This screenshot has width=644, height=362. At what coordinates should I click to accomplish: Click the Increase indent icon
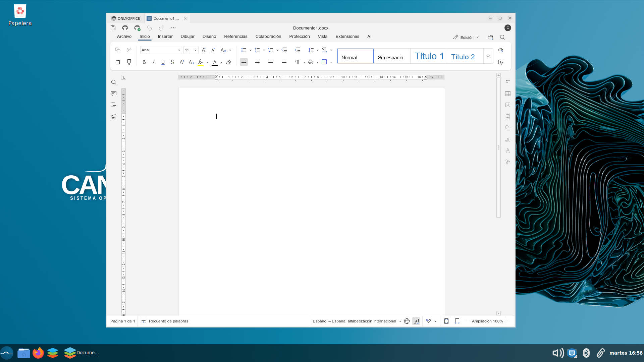click(298, 50)
